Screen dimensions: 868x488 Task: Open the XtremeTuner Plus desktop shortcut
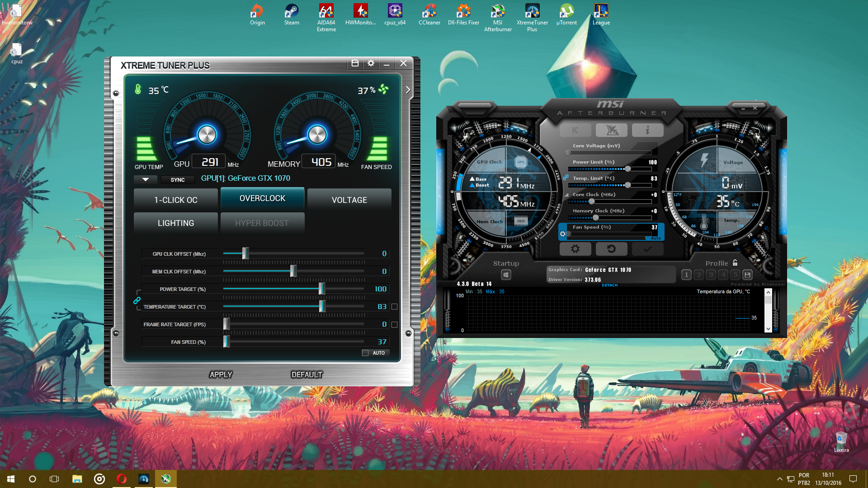click(532, 18)
